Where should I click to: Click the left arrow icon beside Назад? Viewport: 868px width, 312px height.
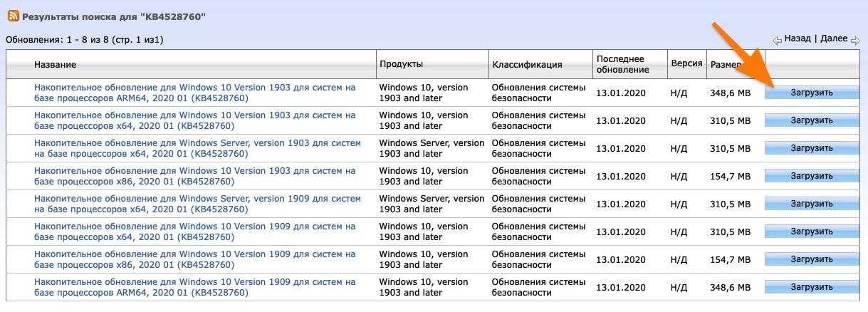point(778,40)
